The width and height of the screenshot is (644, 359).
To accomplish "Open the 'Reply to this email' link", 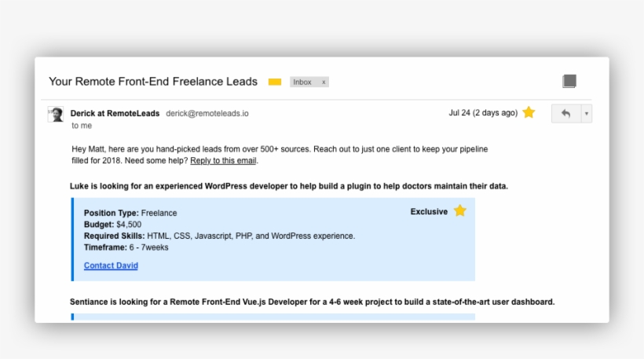I will point(223,160).
